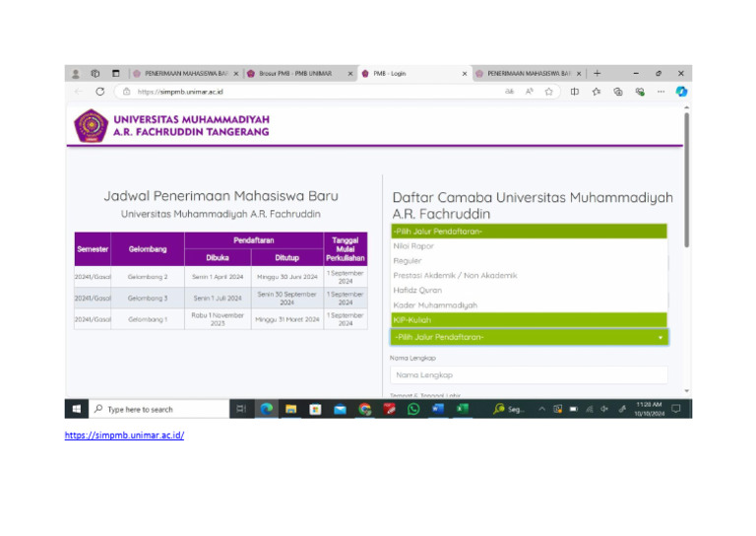The image size is (756, 536).
Task: Close the PMB - Login tab
Action: tap(465, 74)
